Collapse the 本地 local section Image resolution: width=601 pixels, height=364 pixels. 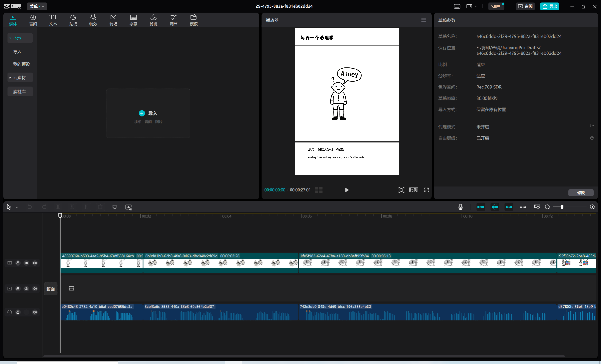click(x=20, y=38)
